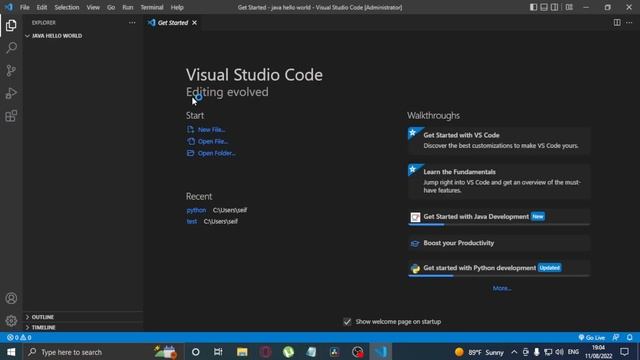Toggle bottom panel layout icon

click(x=544, y=7)
